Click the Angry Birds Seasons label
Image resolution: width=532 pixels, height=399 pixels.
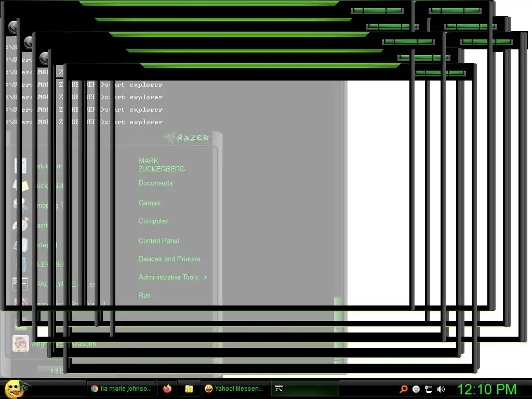[64, 344]
